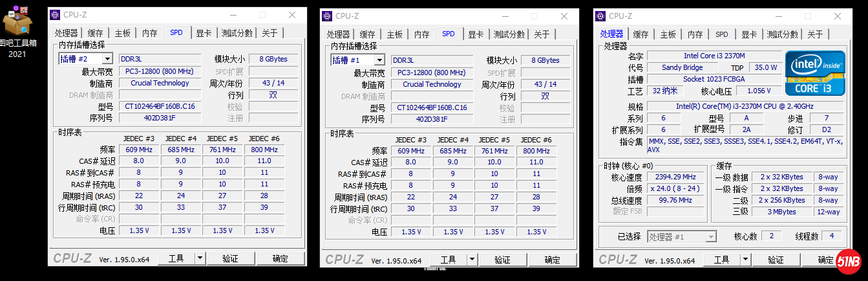868x281 pixels.
Task: Open the 测试分数 tab in the processor window
Action: 781,34
